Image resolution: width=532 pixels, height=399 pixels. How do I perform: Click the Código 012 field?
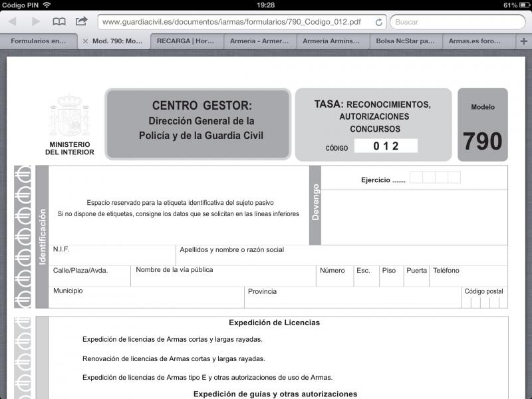386,146
